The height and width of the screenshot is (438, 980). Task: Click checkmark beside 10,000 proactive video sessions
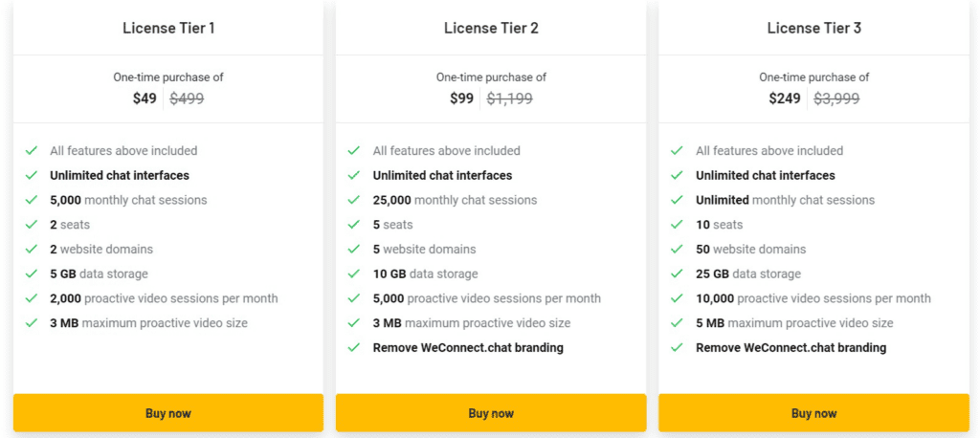pos(677,298)
